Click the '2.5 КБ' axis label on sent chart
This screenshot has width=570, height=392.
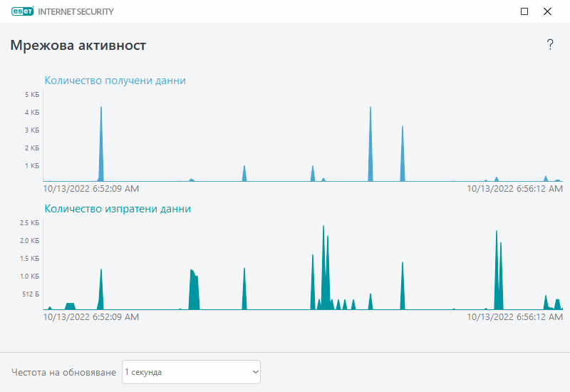[x=29, y=223]
